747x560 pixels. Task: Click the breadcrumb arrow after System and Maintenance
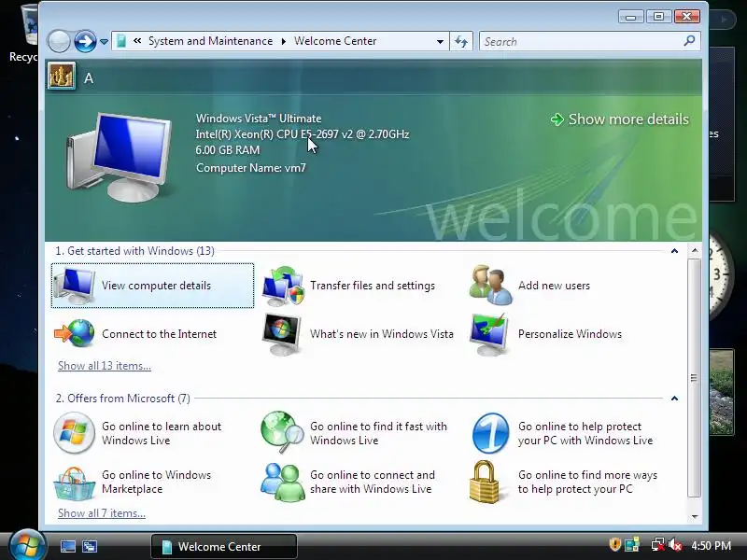[284, 41]
